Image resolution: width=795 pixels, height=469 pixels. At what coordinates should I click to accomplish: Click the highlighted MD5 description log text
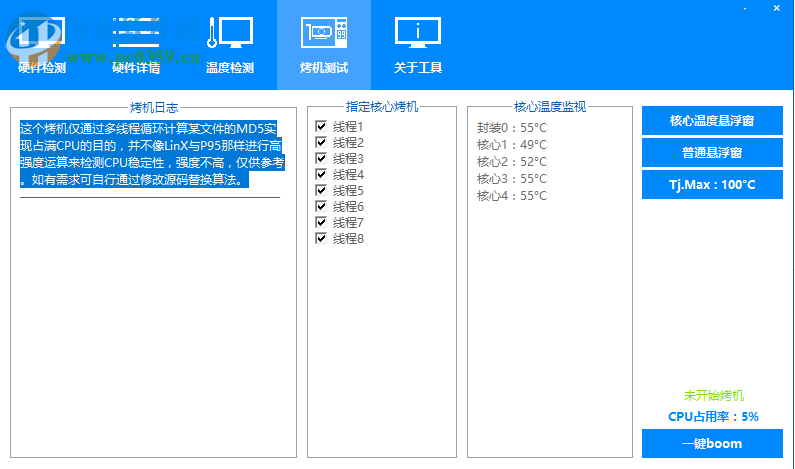point(152,154)
